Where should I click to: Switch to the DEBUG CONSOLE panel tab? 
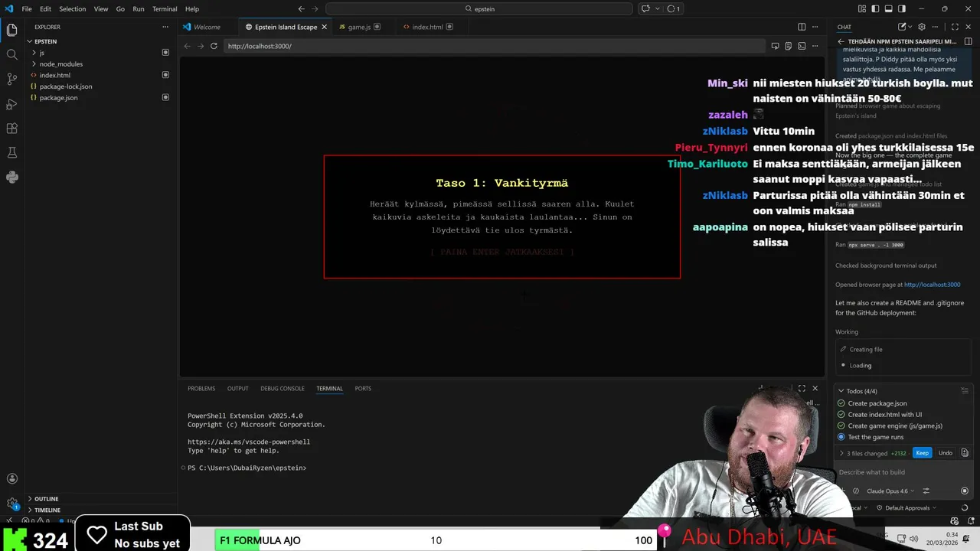coord(283,388)
